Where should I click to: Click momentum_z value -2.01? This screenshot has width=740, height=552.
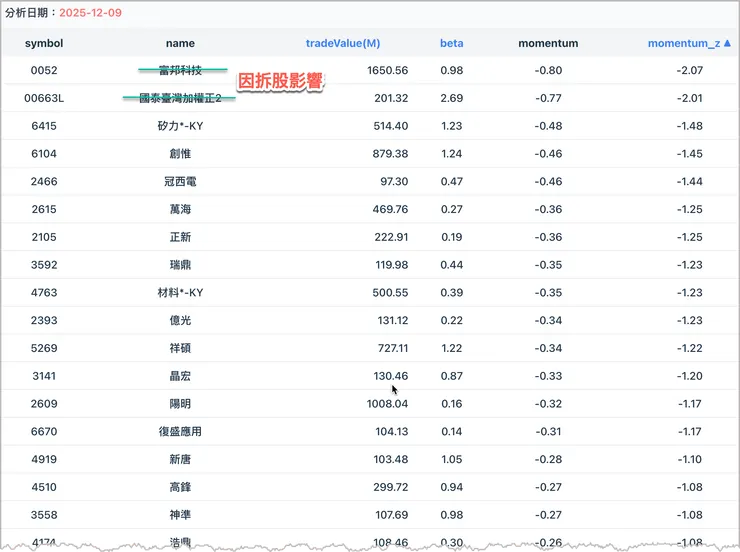pos(690,98)
